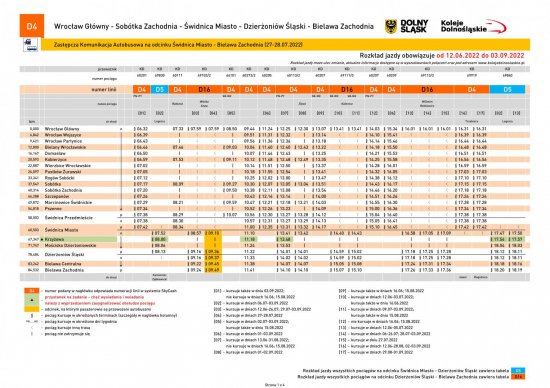Click the Koleje Dolnośląskie red arrow logo
Viewport: 550px width, 388px height.
click(x=496, y=26)
